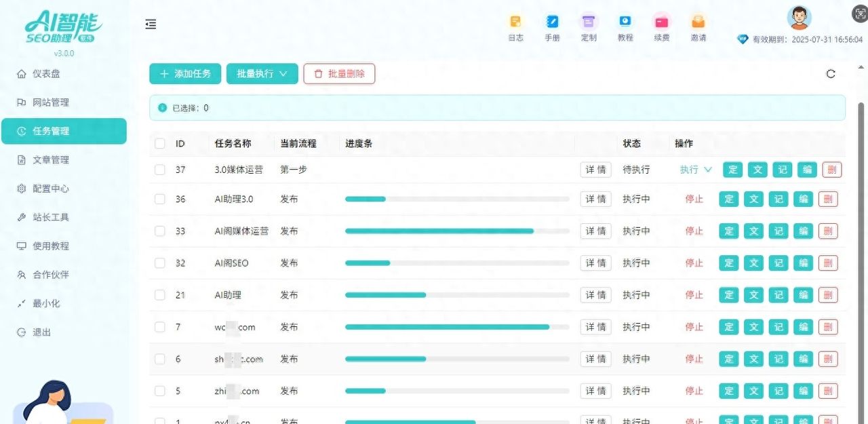Click the 续费 renewal icon
This screenshot has height=424, width=868.
pyautogui.click(x=661, y=22)
